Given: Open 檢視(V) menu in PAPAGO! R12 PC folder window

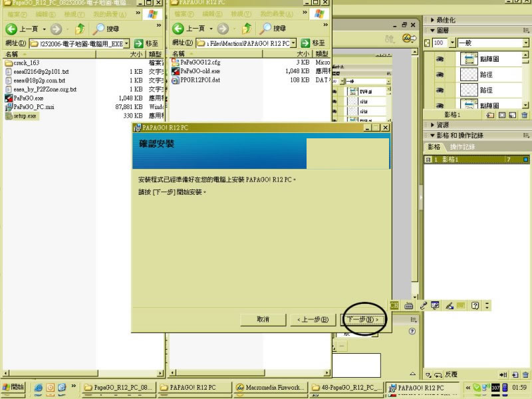Looking at the screenshot, I should 242,14.
